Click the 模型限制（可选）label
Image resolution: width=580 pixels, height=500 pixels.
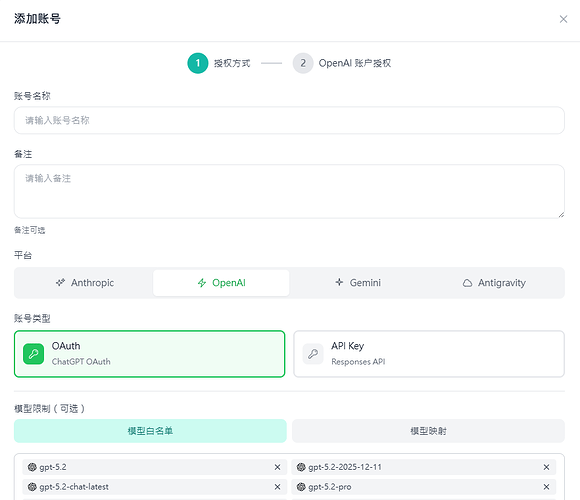50,409
